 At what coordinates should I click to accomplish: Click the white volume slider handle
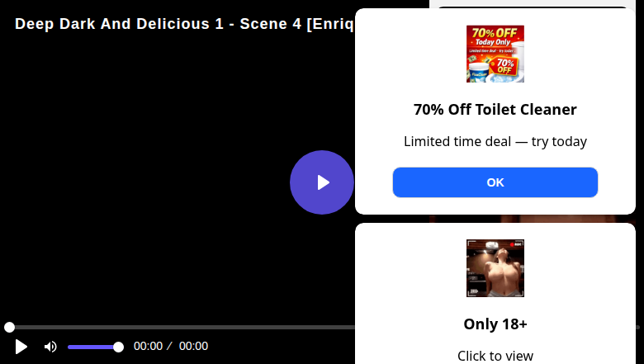[x=118, y=347]
